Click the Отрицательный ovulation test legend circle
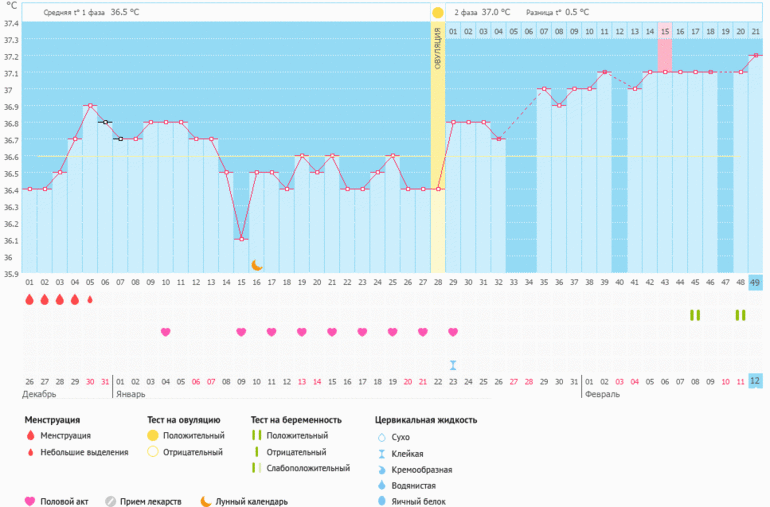Image resolution: width=770 pixels, height=507 pixels. [153, 452]
